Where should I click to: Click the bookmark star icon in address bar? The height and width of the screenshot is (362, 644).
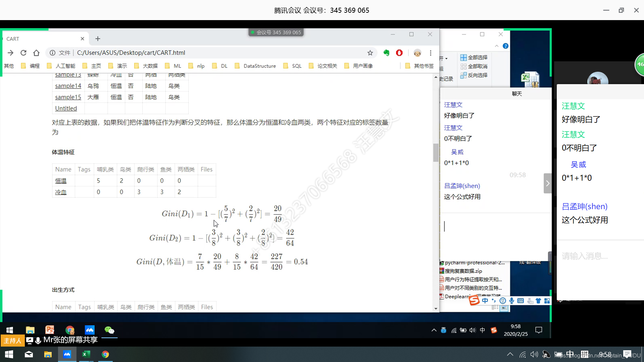(371, 53)
